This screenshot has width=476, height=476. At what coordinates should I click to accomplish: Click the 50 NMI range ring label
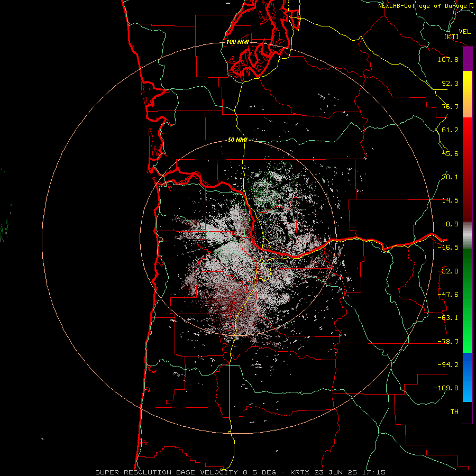tap(237, 140)
